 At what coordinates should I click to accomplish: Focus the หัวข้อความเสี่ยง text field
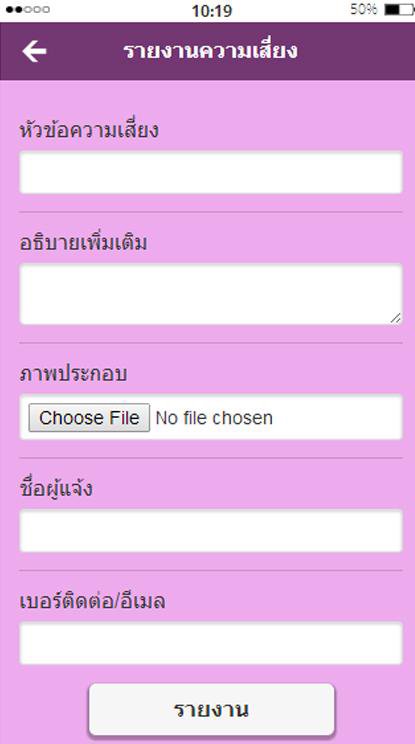tap(211, 172)
